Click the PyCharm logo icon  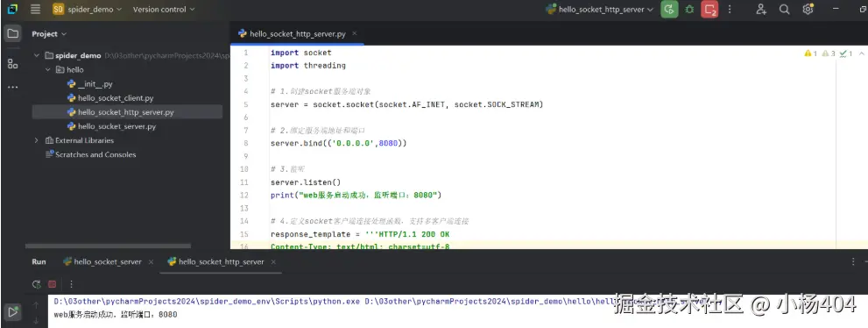pos(12,9)
